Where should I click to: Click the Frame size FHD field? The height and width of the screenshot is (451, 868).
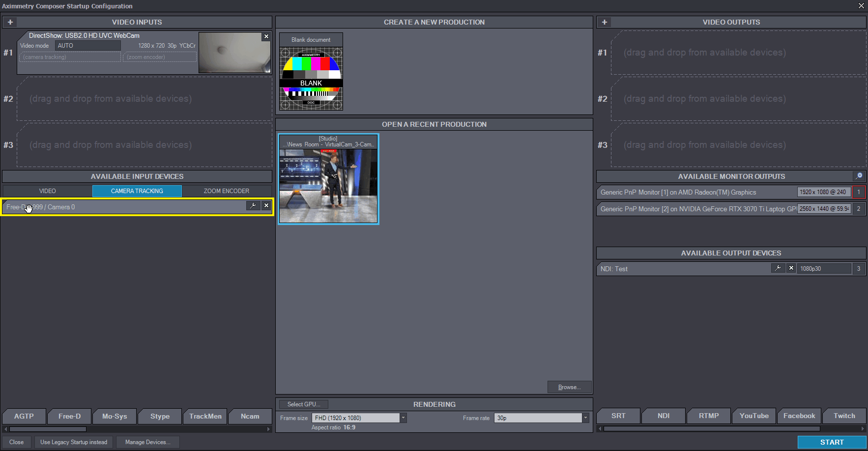(x=356, y=418)
